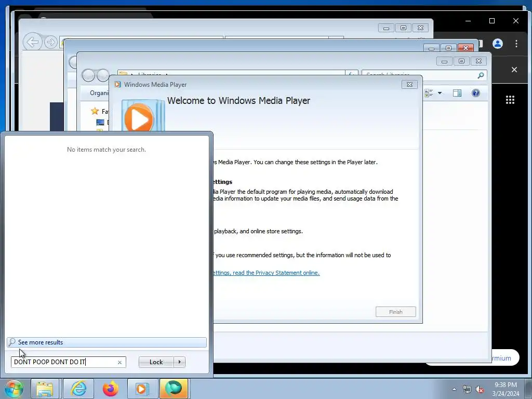The width and height of the screenshot is (532, 399).
Task: Select Favorites star in the navigation pane
Action: (95, 111)
